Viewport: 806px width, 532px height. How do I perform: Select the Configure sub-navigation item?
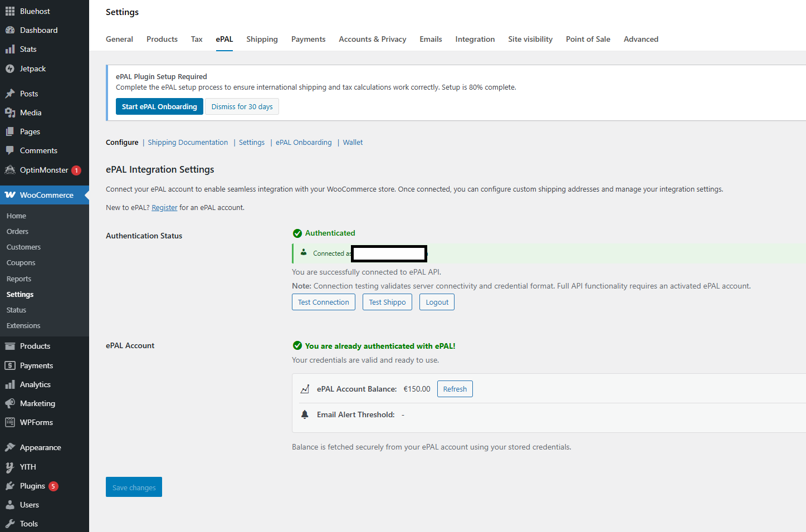point(122,143)
